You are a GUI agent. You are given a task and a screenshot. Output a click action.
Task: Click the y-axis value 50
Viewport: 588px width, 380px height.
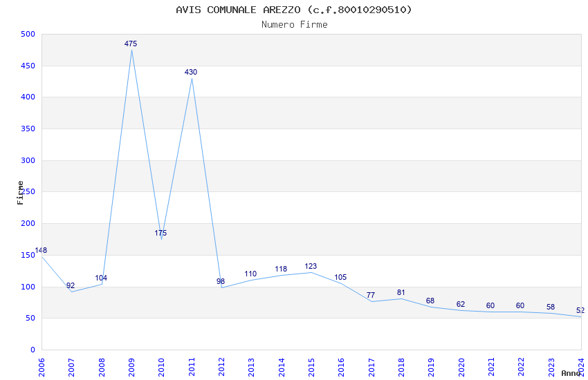[x=30, y=319]
